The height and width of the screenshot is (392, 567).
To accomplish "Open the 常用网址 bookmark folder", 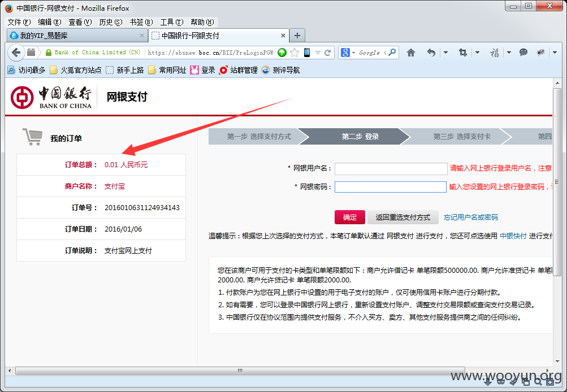I will pyautogui.click(x=167, y=70).
